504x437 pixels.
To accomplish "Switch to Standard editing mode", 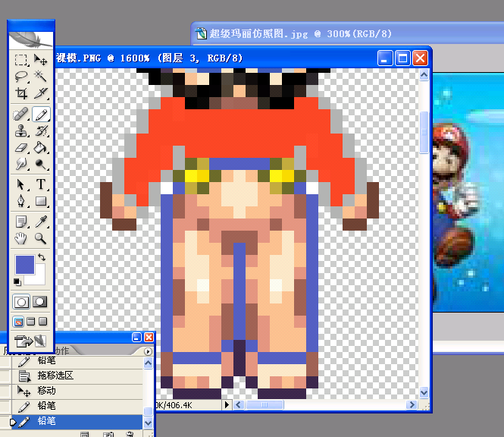I will click(x=21, y=302).
